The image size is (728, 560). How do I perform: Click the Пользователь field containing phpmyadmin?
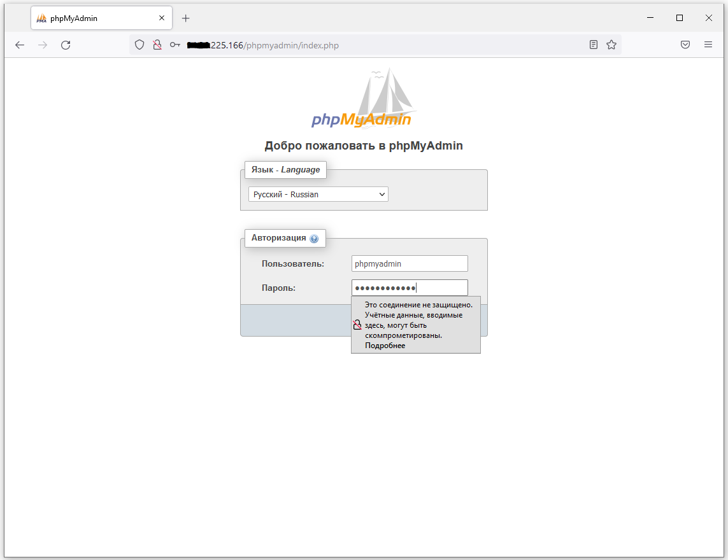pos(410,263)
